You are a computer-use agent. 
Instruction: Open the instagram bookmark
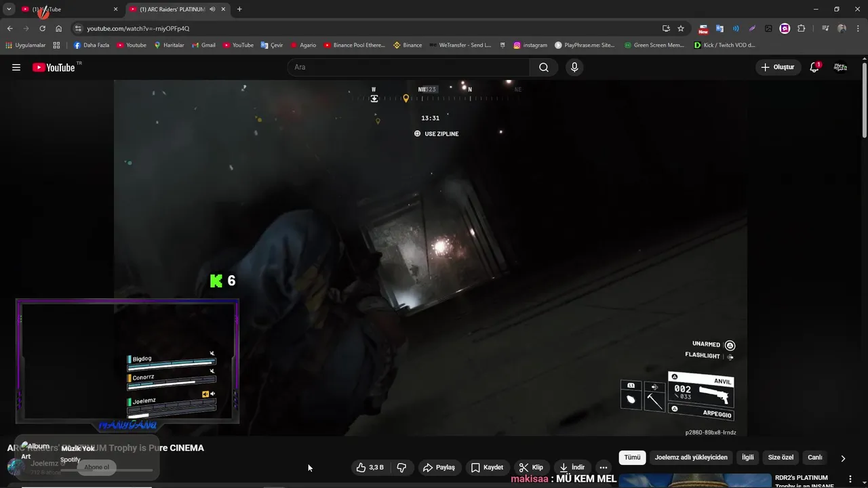point(530,45)
